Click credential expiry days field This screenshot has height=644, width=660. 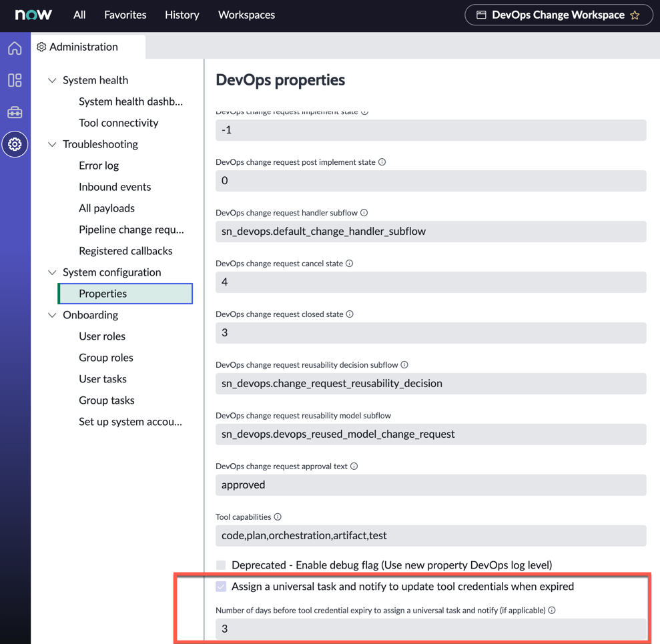tap(430, 629)
